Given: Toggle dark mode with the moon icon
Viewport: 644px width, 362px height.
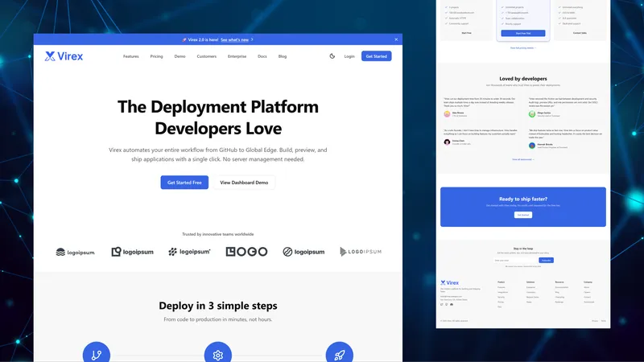Looking at the screenshot, I should tap(332, 56).
